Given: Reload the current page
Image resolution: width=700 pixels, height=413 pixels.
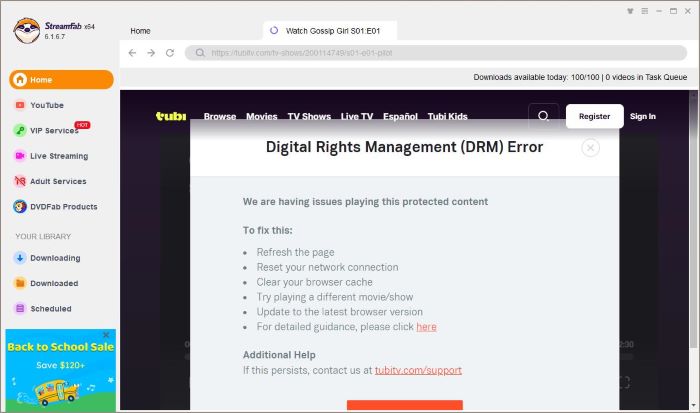Looking at the screenshot, I should pos(170,53).
